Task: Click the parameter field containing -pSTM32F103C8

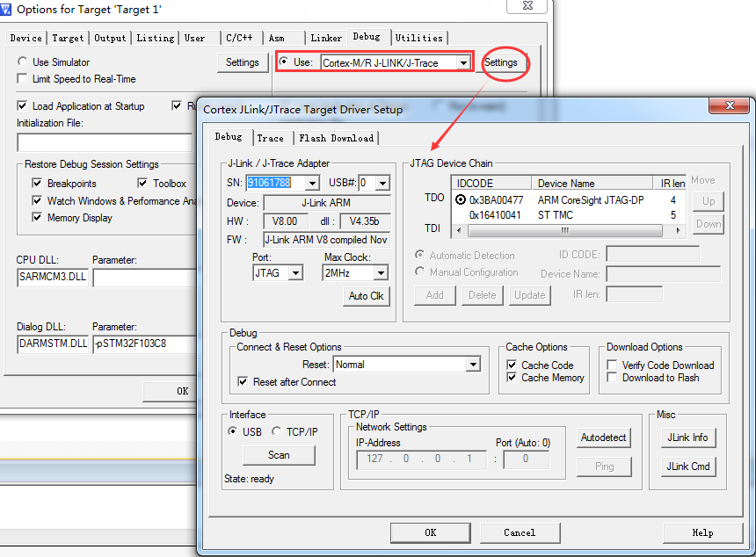Action: [145, 344]
